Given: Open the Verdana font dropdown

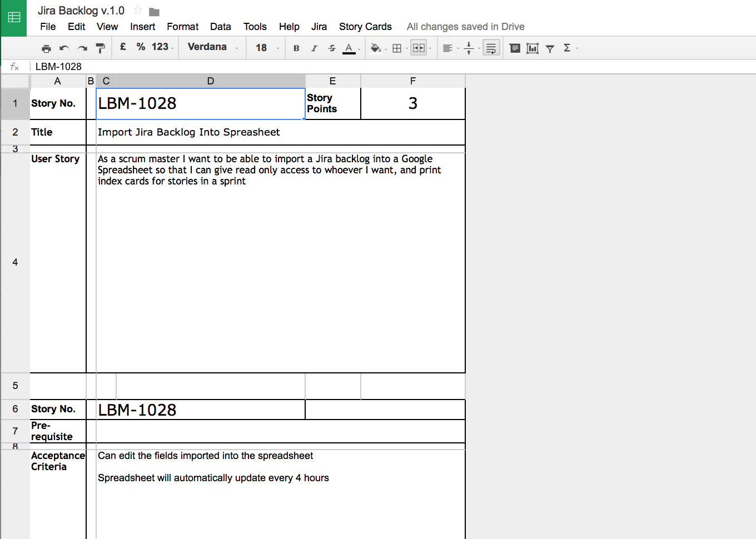Looking at the screenshot, I should [x=213, y=47].
